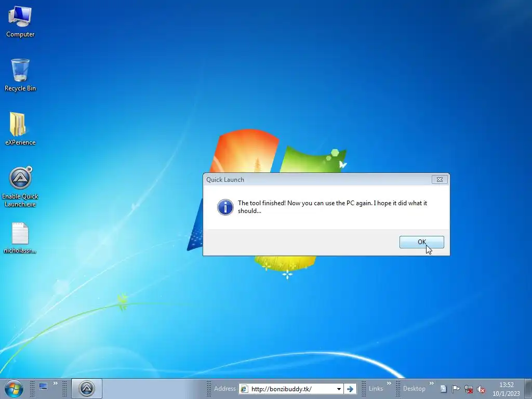Open the clock showing 13:52
Viewport: 532px width, 399px height.
506,389
